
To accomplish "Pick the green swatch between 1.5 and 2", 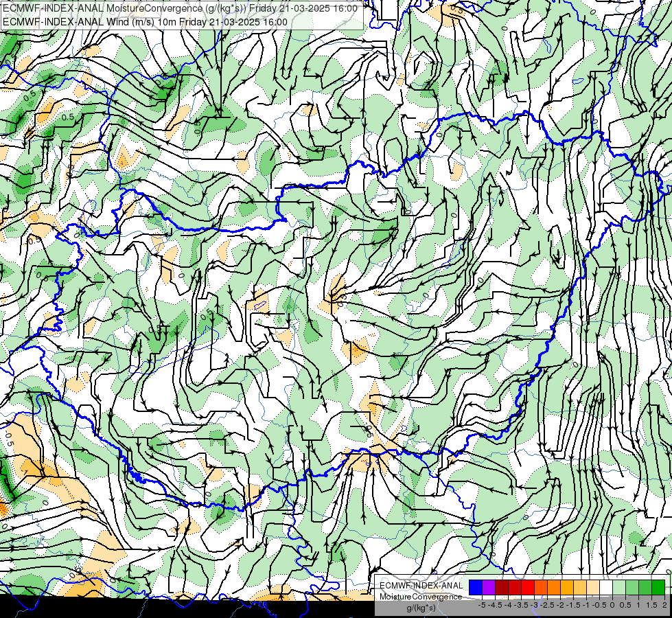I will (x=645, y=587).
